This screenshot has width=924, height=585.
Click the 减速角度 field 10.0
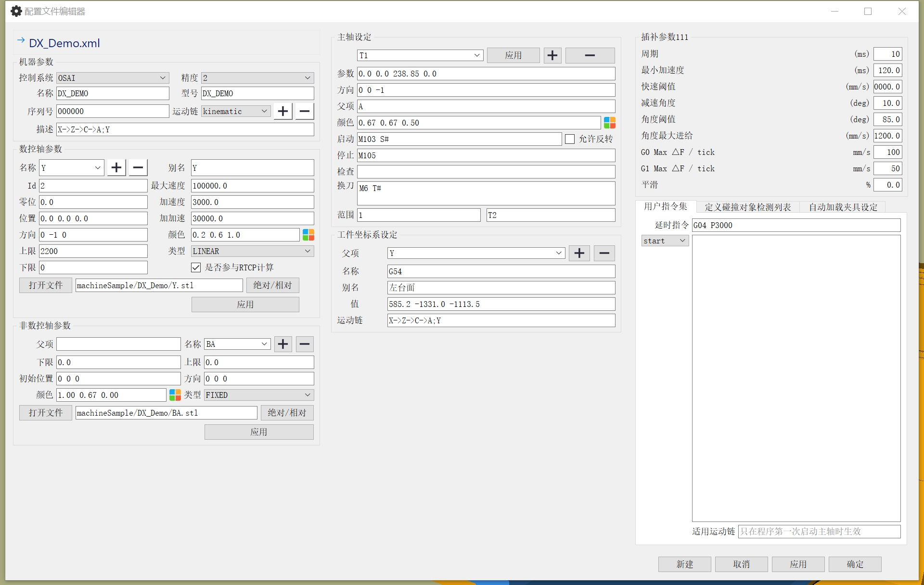pyautogui.click(x=888, y=103)
